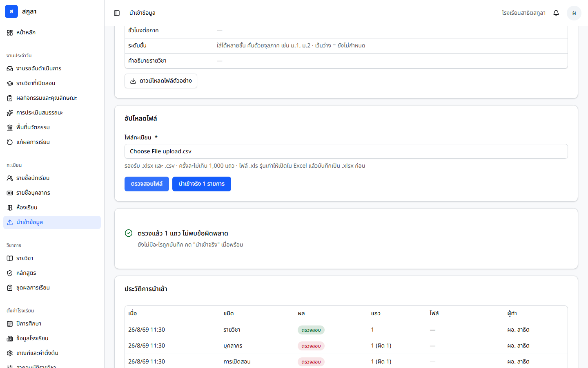This screenshot has width=588, height=368.
Task: Click the สกูลา logo icon
Action: 11,11
